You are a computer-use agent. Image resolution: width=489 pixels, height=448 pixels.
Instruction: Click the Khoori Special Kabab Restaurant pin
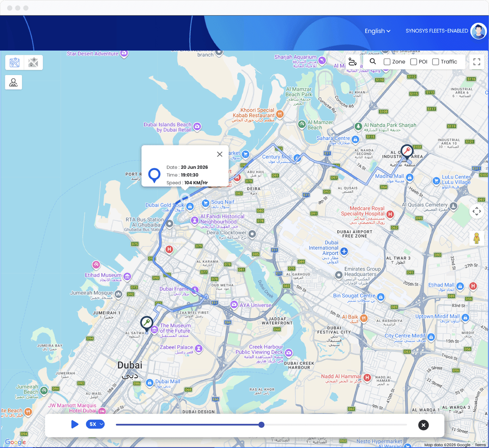(x=279, y=114)
